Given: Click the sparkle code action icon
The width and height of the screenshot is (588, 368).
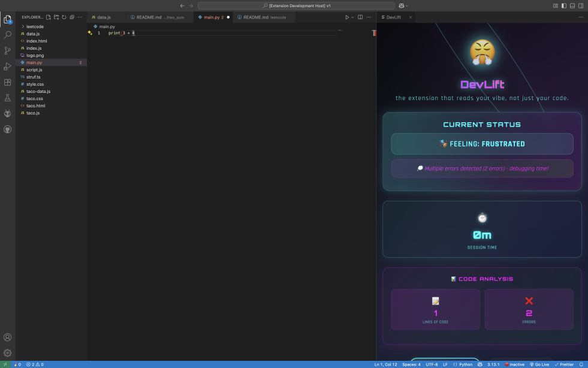Looking at the screenshot, I should (x=90, y=33).
